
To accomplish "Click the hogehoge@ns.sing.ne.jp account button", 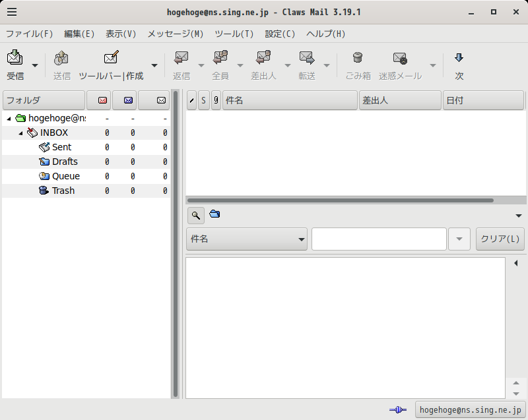I will click(470, 410).
